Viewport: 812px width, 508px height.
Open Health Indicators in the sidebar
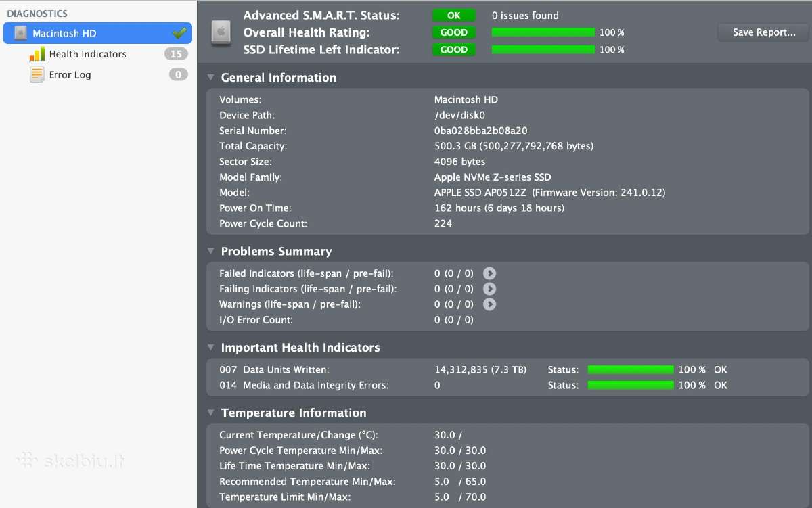coord(87,54)
